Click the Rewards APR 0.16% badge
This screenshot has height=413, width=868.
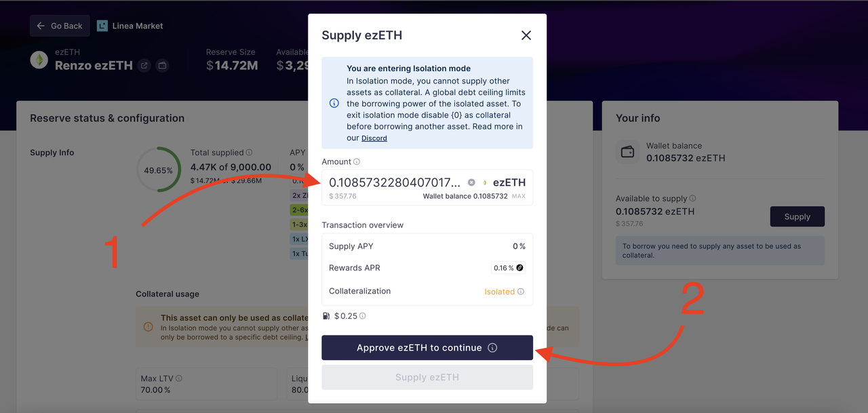click(x=509, y=268)
